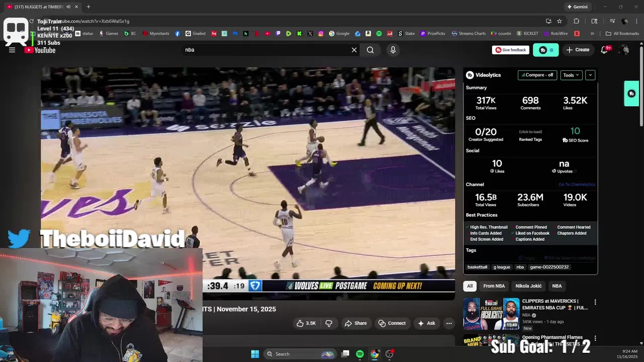Follow the Go To Channelytics link

click(577, 185)
